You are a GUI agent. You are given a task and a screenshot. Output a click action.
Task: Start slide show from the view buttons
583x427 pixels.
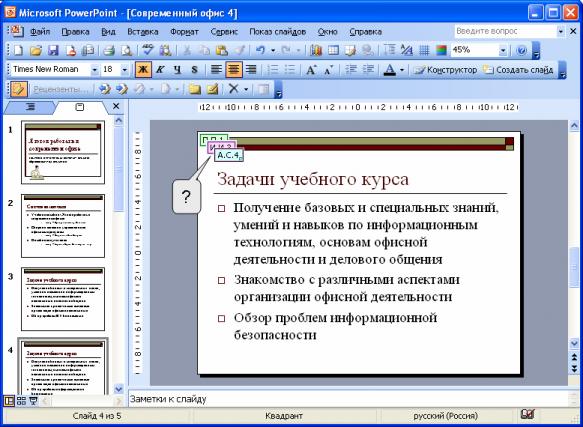click(x=33, y=401)
